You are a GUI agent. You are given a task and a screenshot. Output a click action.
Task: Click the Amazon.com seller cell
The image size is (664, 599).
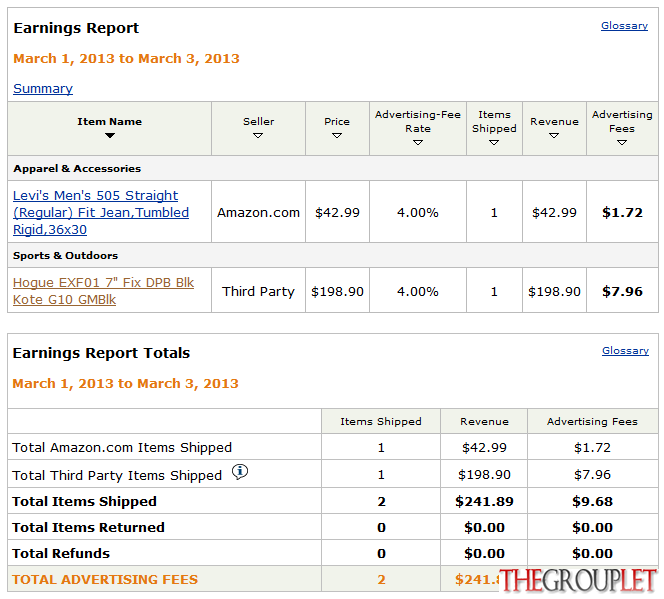click(258, 213)
